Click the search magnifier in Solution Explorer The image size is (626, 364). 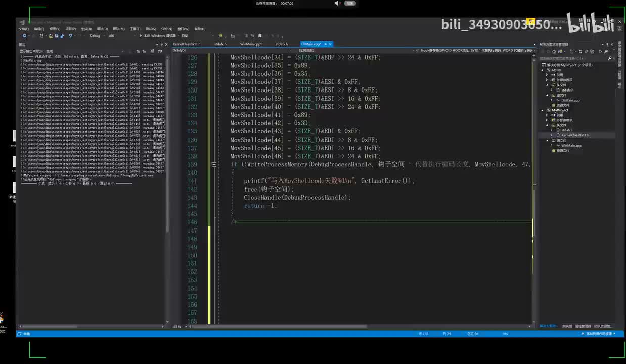pyautogui.click(x=609, y=58)
